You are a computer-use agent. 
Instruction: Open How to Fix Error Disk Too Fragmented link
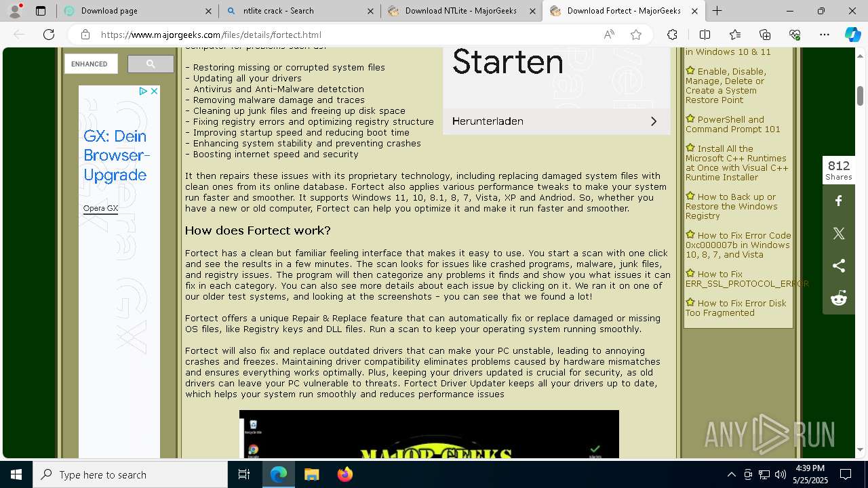[x=736, y=308]
